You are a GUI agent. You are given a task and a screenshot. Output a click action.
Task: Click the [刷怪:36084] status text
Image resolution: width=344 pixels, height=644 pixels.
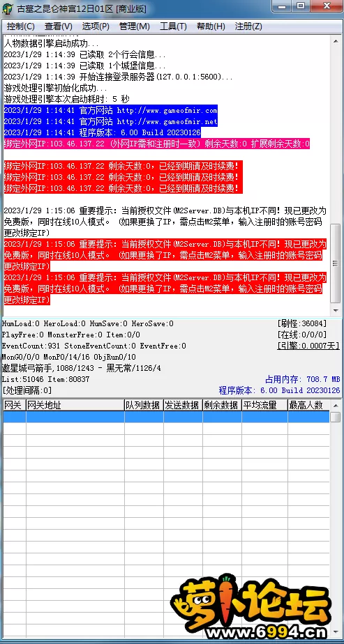[x=302, y=323]
